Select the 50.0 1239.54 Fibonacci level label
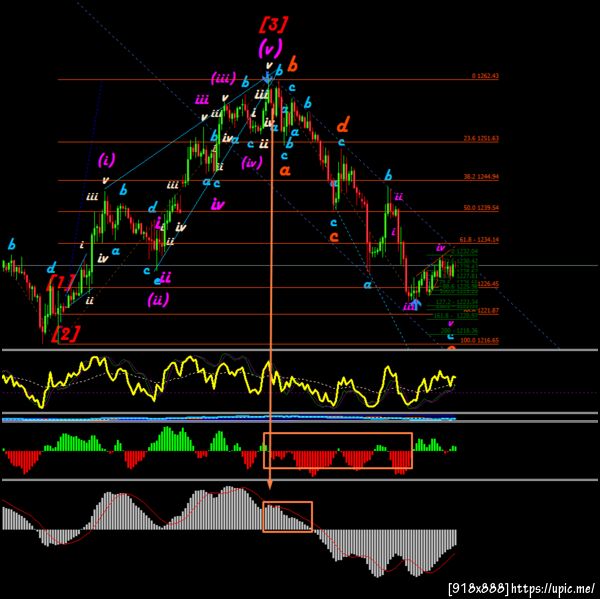600x599 pixels. tap(481, 208)
